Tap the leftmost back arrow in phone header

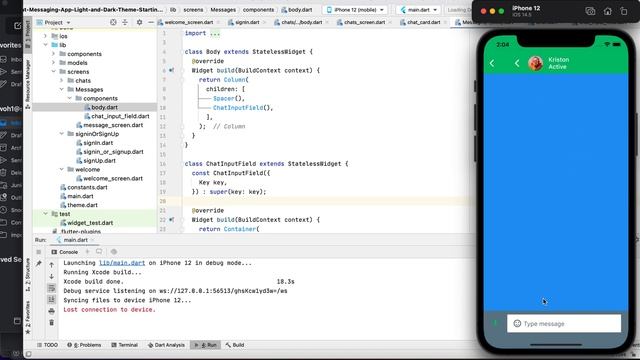(x=492, y=63)
